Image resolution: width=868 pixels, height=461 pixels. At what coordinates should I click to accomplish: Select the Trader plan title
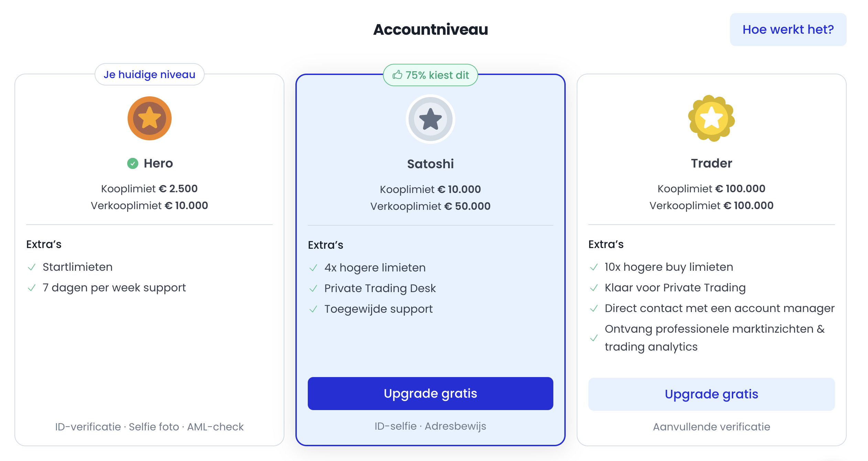pos(711,163)
